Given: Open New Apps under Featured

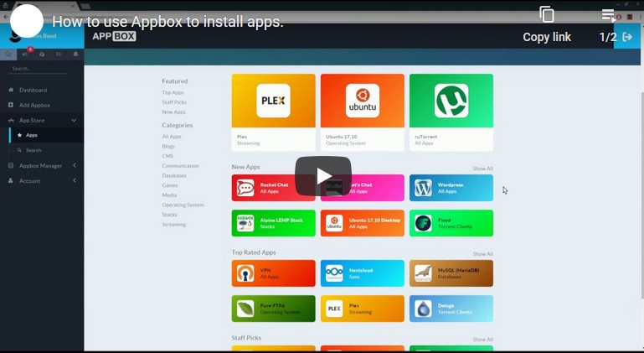Looking at the screenshot, I should 173,112.
